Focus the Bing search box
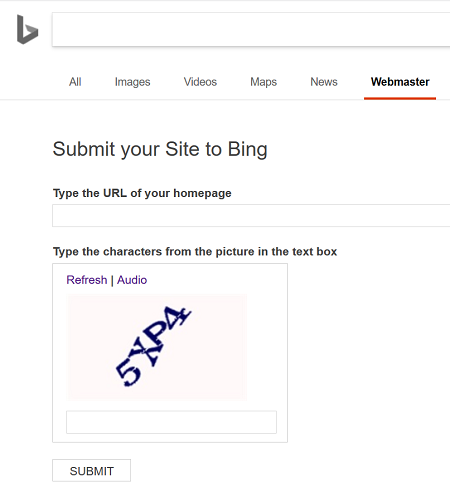Viewport: 450px width, 497px height. pos(251,29)
